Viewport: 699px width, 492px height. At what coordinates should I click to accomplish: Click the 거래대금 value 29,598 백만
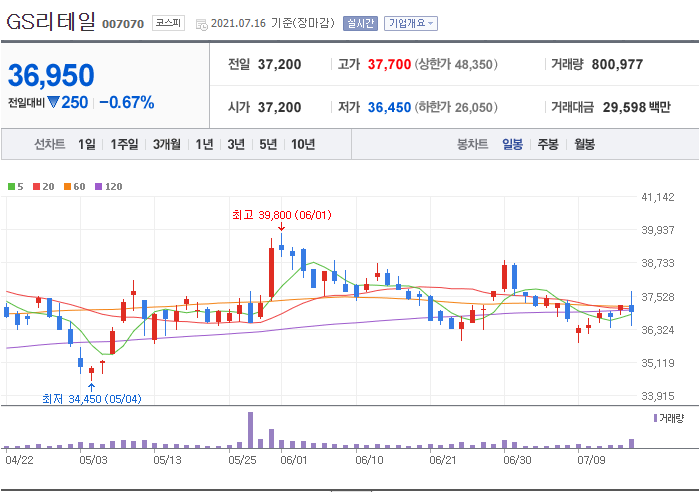[637, 107]
